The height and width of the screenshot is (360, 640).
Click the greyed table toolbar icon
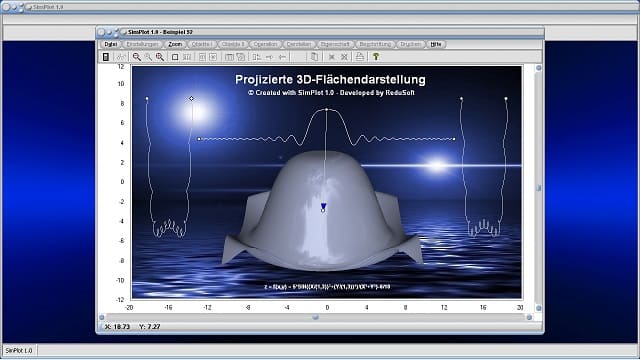pyautogui.click(x=229, y=57)
